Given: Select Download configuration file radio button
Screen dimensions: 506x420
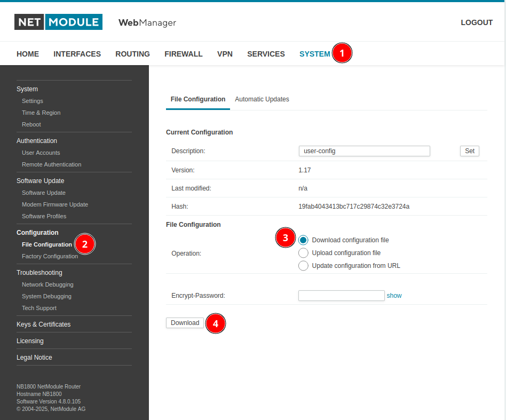Looking at the screenshot, I should click(x=303, y=240).
